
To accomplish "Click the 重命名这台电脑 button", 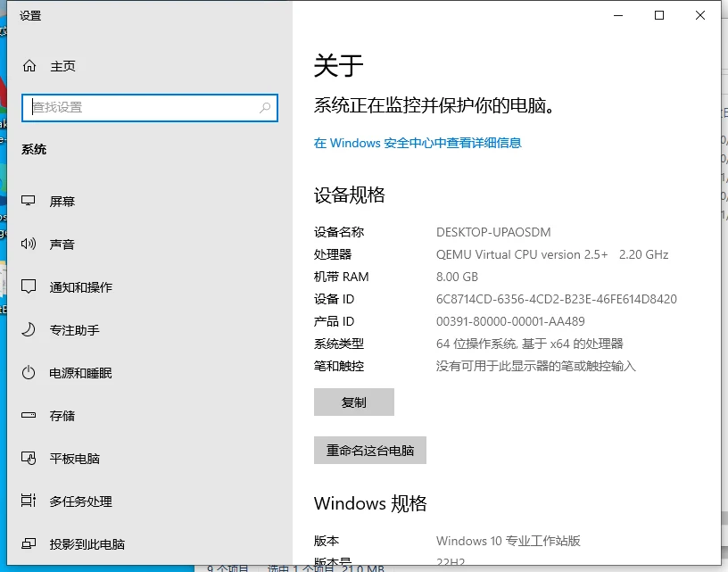I will 370,450.
